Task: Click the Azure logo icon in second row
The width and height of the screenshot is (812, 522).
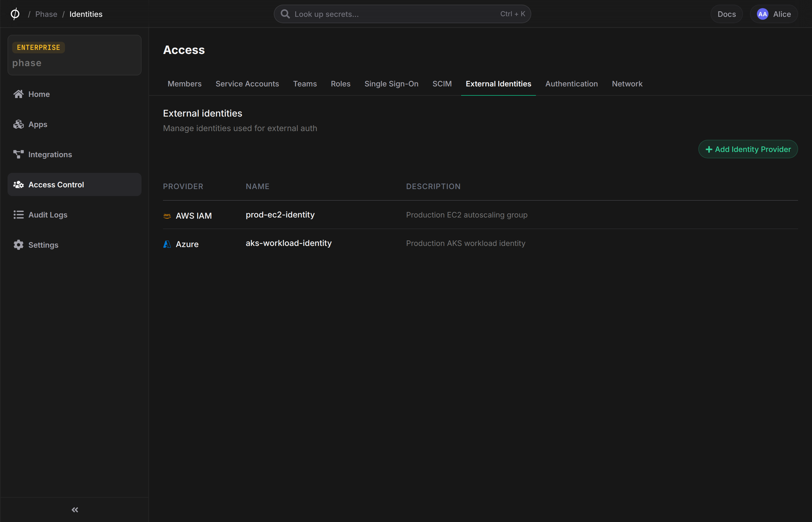Action: pos(167,244)
